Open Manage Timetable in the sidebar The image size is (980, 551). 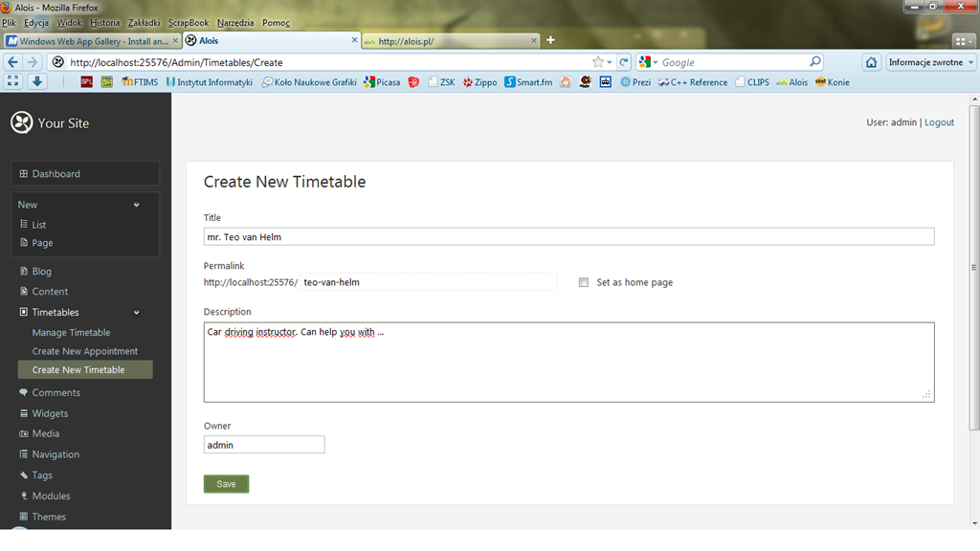tap(71, 333)
